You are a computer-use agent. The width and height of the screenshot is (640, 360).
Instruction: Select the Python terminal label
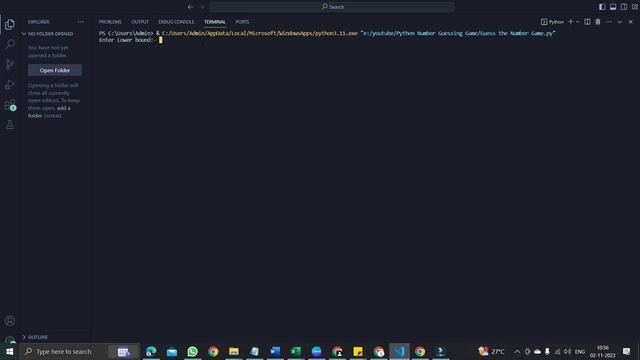click(552, 22)
